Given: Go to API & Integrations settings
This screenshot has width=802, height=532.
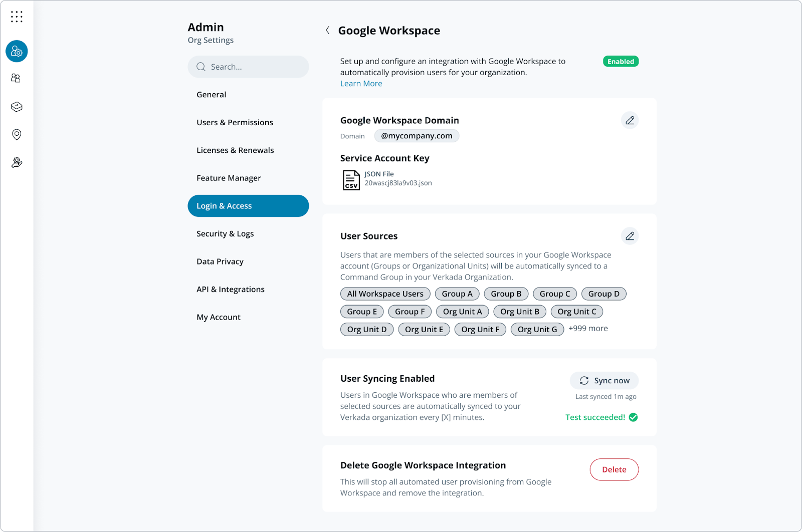Looking at the screenshot, I should pyautogui.click(x=231, y=290).
